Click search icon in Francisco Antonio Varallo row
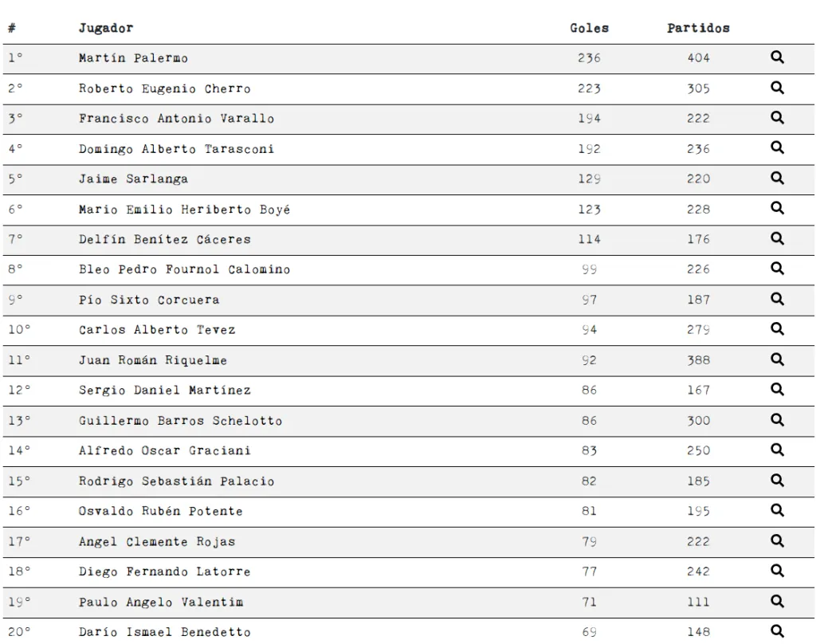Screen dimensions: 816x644 pos(777,118)
